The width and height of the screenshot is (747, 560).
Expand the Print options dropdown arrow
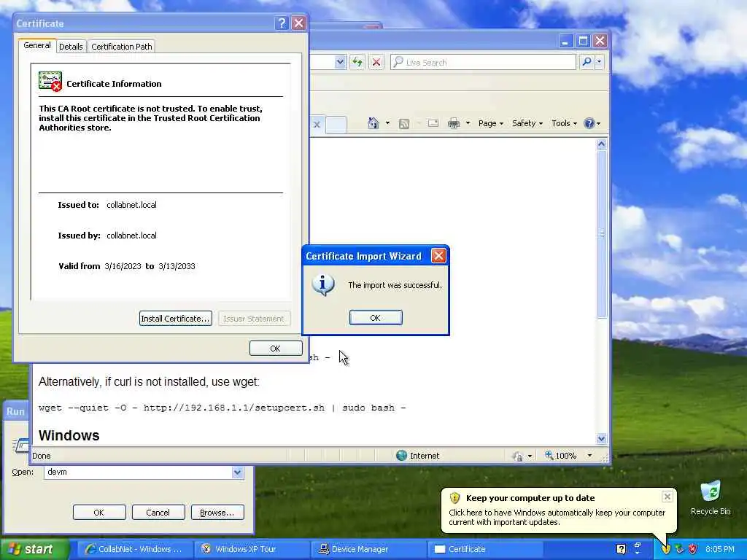click(468, 123)
